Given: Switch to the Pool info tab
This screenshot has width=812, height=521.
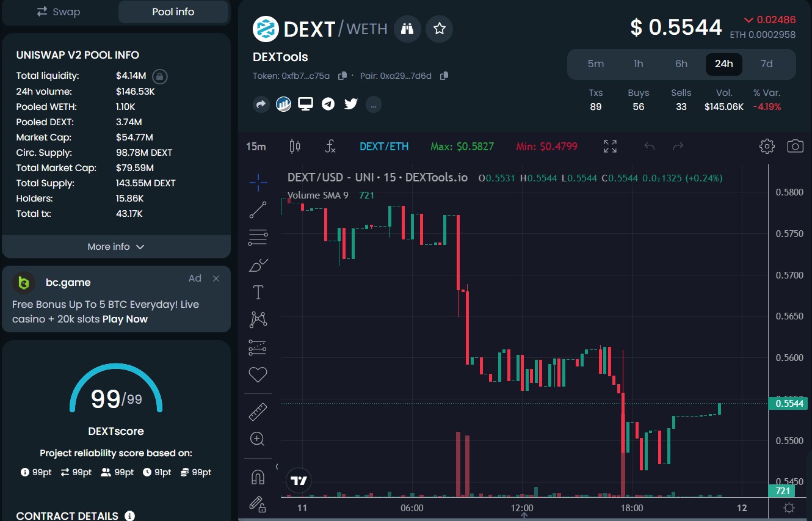Looking at the screenshot, I should click(x=173, y=12).
